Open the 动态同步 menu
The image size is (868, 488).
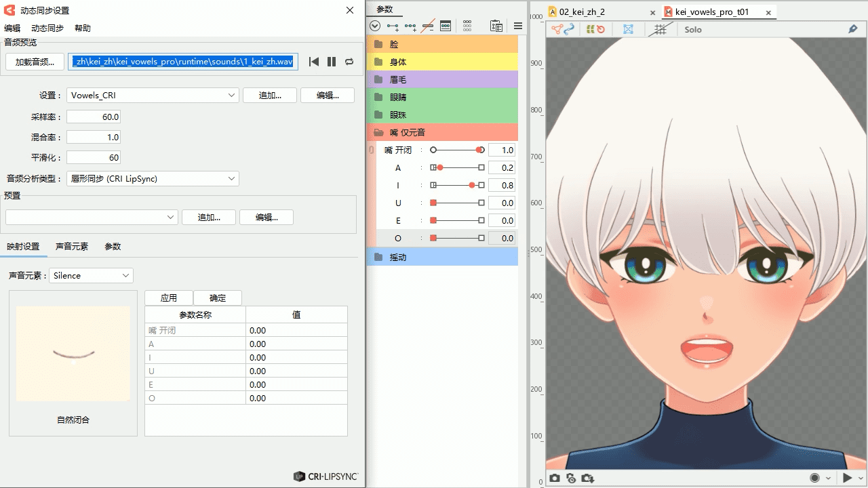(x=47, y=28)
